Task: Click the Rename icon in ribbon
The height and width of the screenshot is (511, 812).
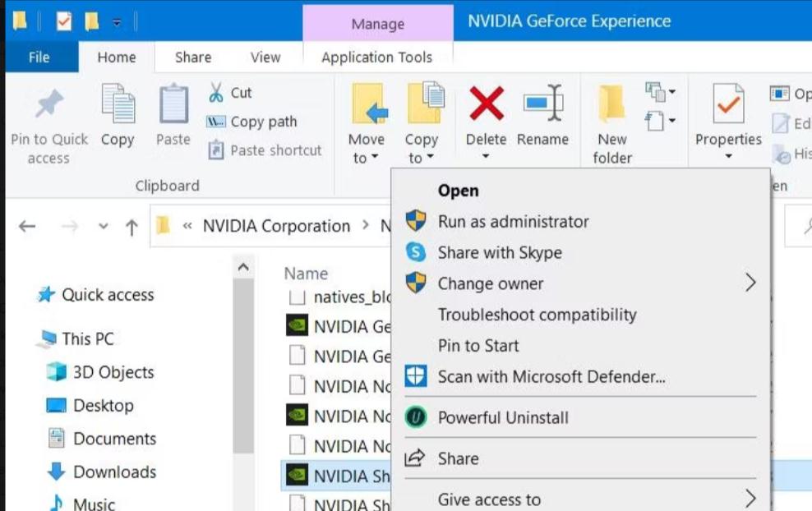Action: pos(543,104)
